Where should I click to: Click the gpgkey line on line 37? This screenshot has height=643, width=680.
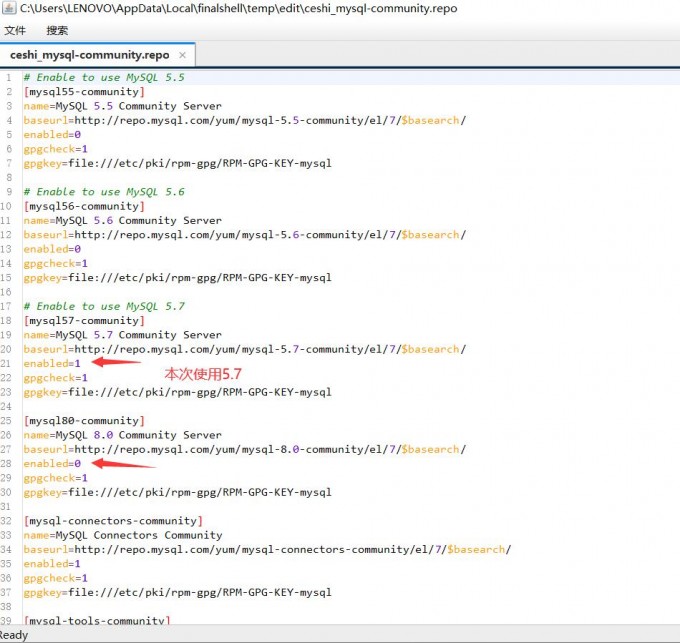(x=177, y=593)
